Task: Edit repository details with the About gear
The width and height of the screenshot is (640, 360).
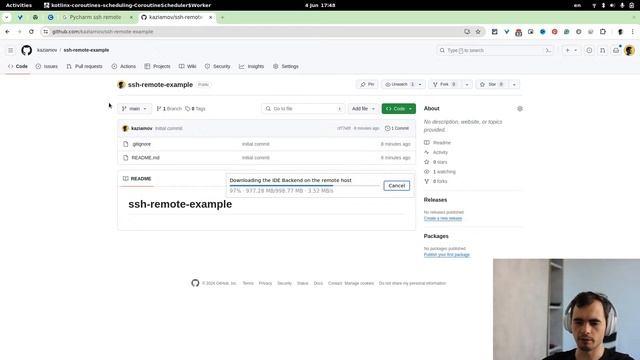Action: (520, 109)
